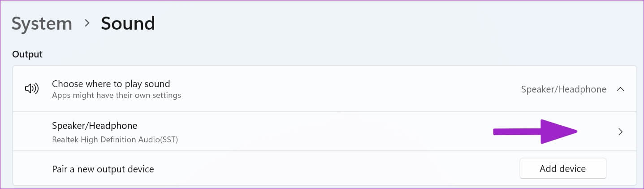This screenshot has width=644, height=189.
Task: Click the Output section heading
Action: [27, 54]
